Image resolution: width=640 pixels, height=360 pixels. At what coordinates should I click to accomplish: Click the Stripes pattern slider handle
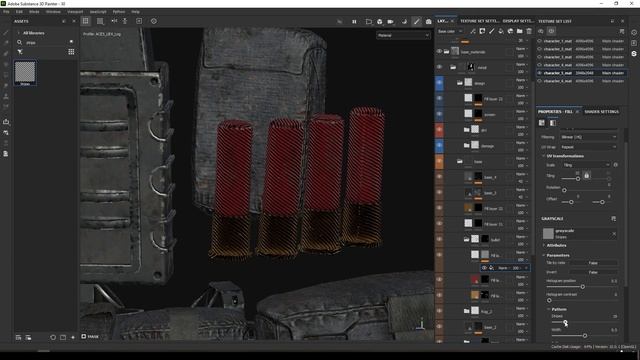tap(565, 322)
